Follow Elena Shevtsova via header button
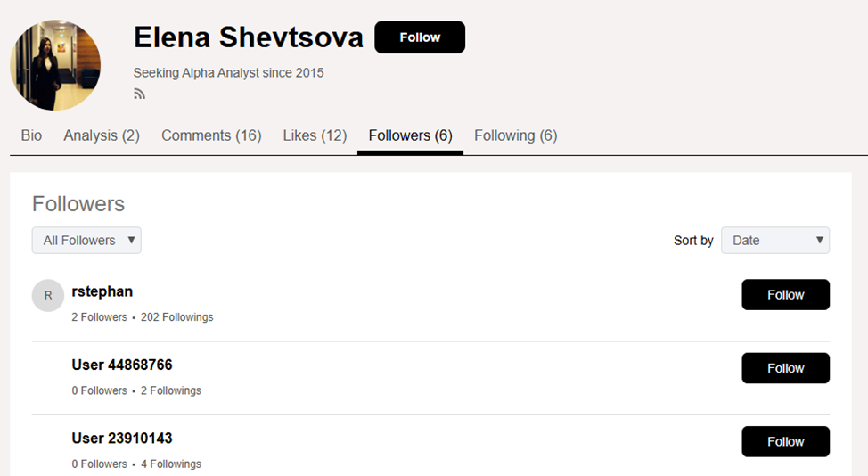868x476 pixels. click(x=420, y=37)
